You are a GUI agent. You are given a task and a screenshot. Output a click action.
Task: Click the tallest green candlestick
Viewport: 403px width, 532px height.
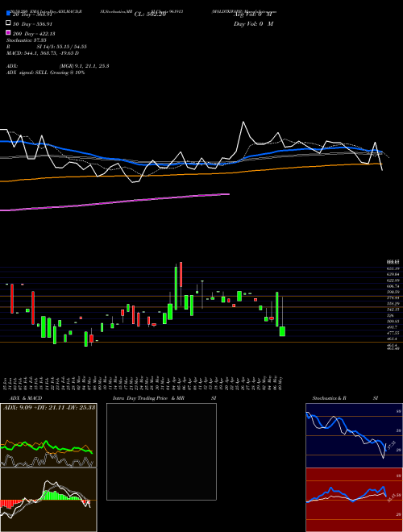pyautogui.click(x=176, y=288)
